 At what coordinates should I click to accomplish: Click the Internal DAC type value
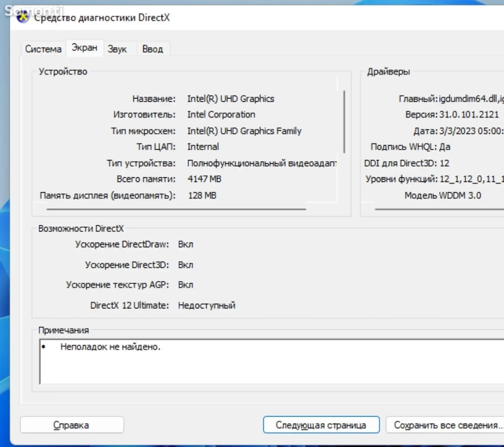tap(203, 147)
